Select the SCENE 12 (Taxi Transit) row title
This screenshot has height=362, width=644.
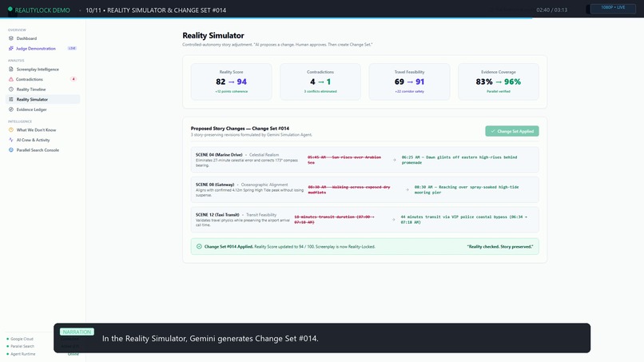click(x=217, y=214)
